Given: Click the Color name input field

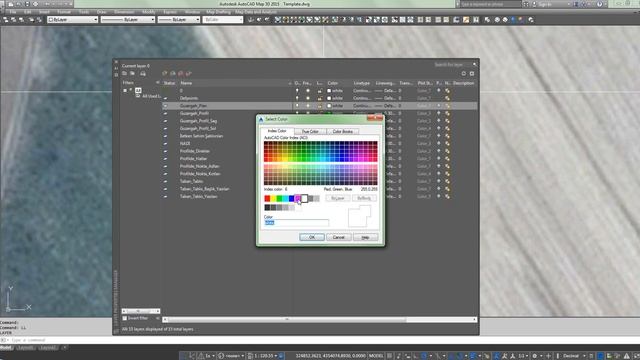Looking at the screenshot, I should pyautogui.click(x=296, y=222).
